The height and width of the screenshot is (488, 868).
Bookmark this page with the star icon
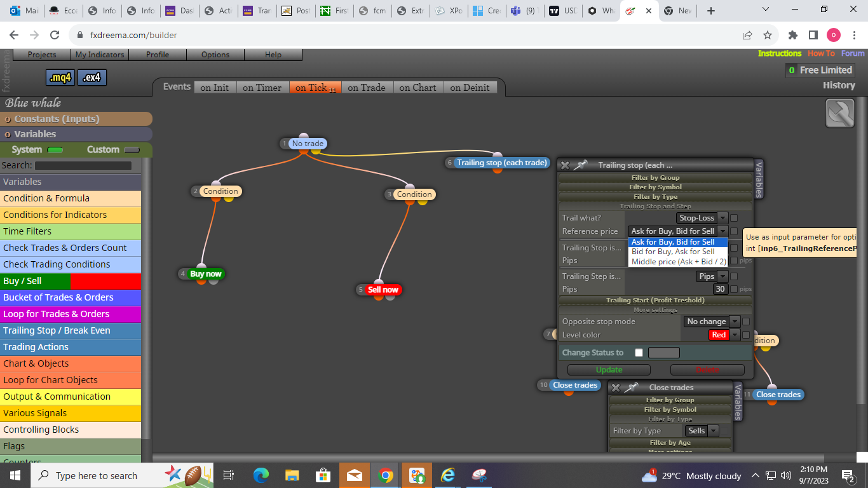coord(768,36)
